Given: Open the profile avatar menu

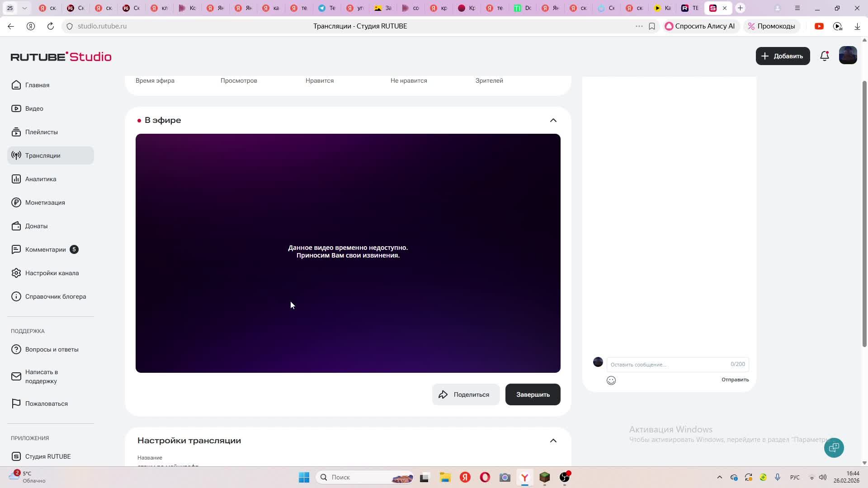Looking at the screenshot, I should (x=848, y=56).
